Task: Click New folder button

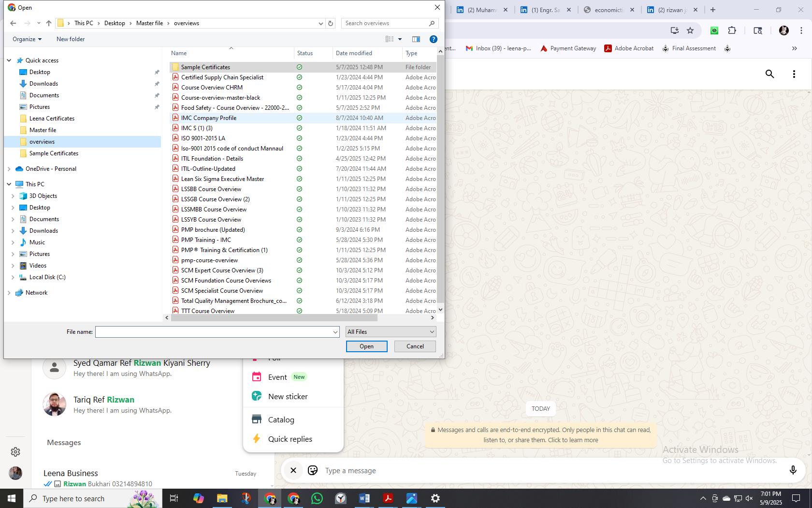Action: click(x=71, y=39)
